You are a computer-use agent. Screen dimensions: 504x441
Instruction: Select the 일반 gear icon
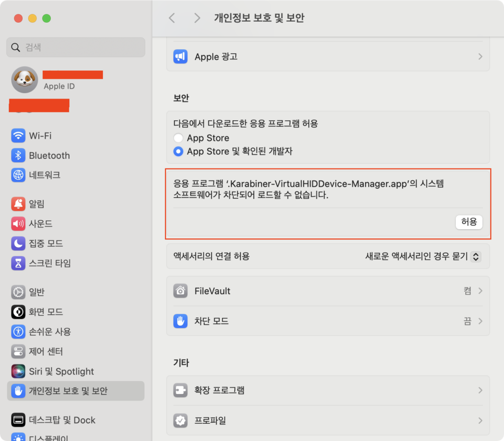(x=18, y=292)
